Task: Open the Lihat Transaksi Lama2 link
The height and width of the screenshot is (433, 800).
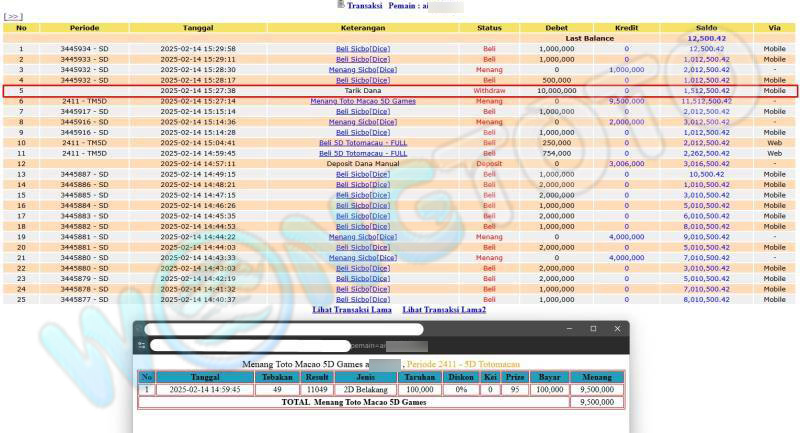Action: [x=444, y=310]
